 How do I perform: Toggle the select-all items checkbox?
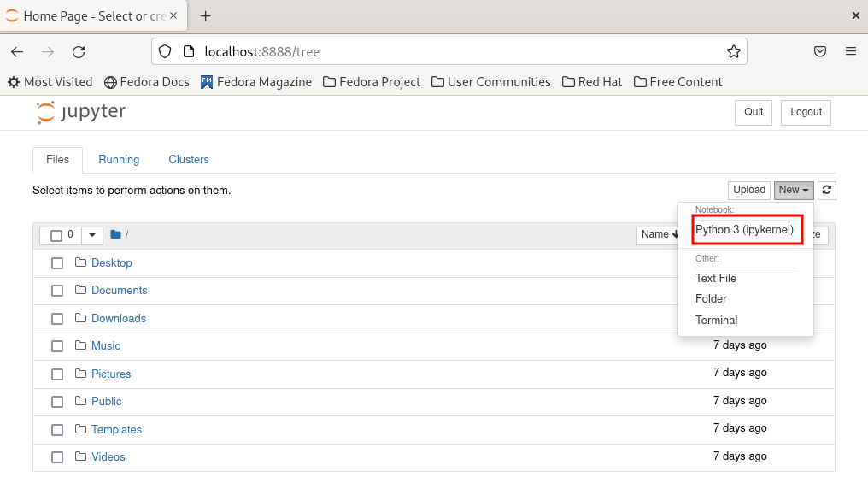[56, 235]
